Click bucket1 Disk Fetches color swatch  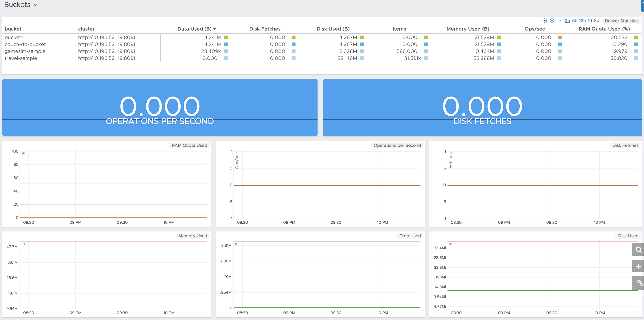click(x=294, y=37)
